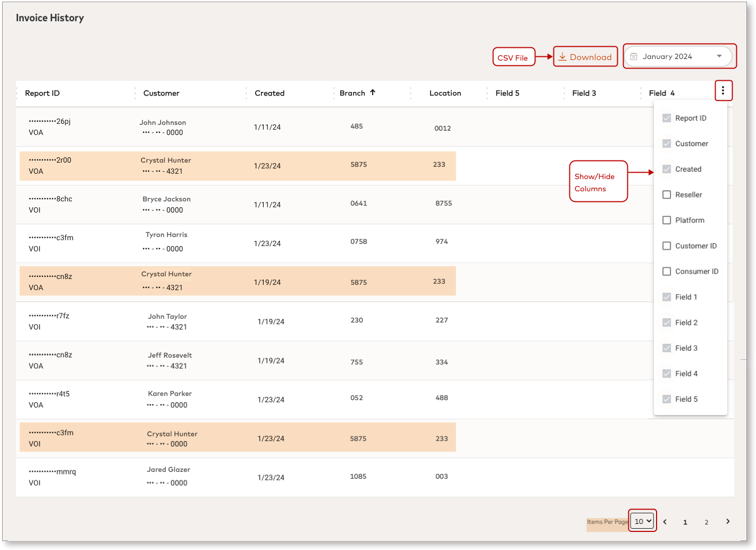Click the download arrow icon
This screenshot has width=756, height=550.
[x=562, y=57]
